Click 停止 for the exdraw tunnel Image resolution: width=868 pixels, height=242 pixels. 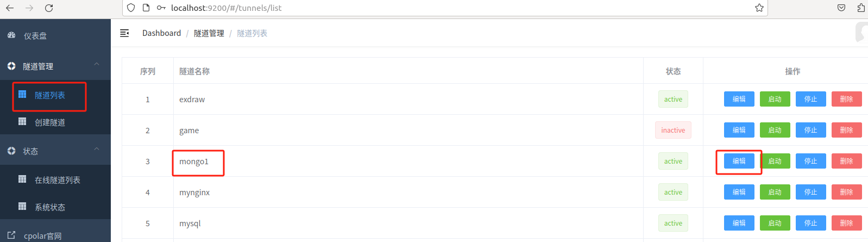(810, 99)
